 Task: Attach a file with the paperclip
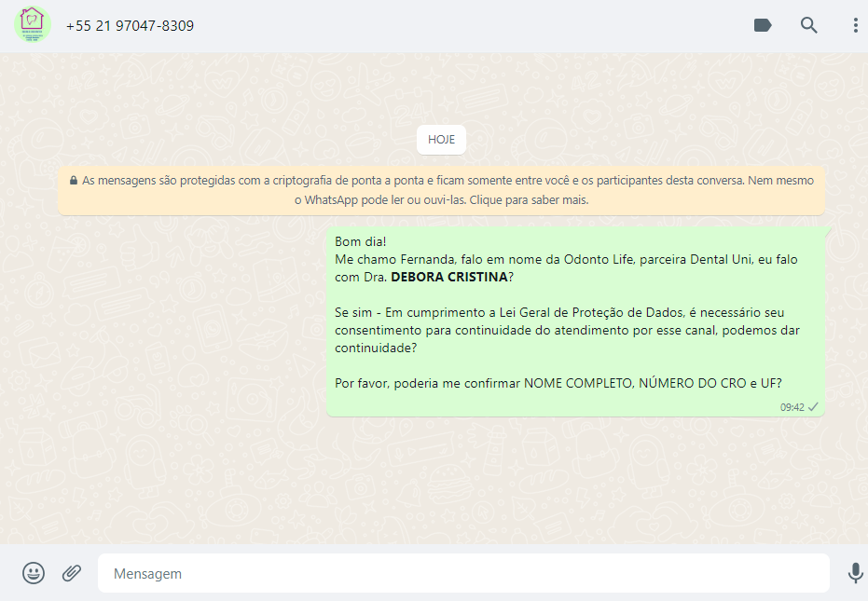(72, 573)
